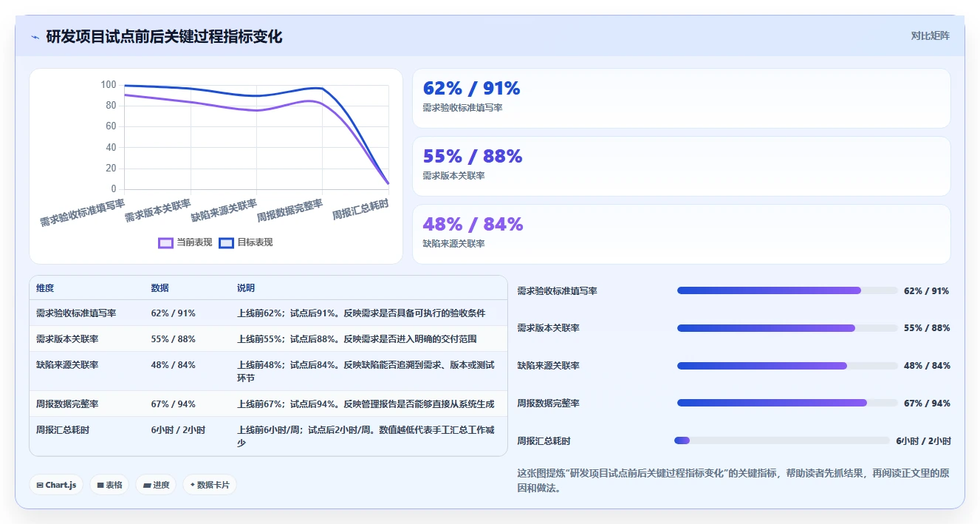The image size is (980, 524).
Task: Click the 对比矩阵 label in header
Action: pyautogui.click(x=931, y=35)
